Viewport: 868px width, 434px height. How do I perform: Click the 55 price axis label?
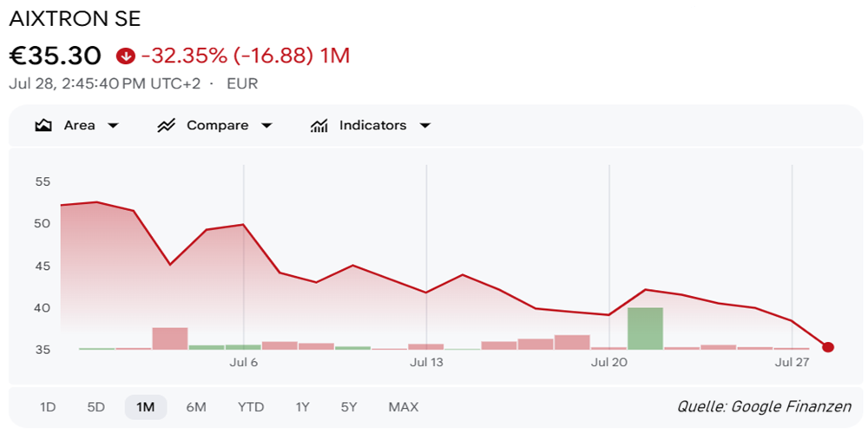click(43, 181)
